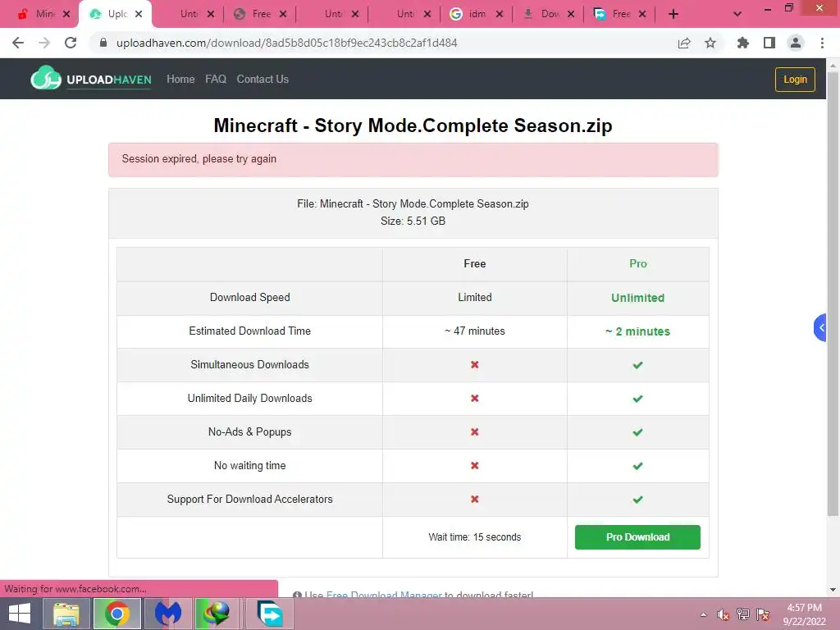Click the 'Size: 5.51 GB' text

413,221
